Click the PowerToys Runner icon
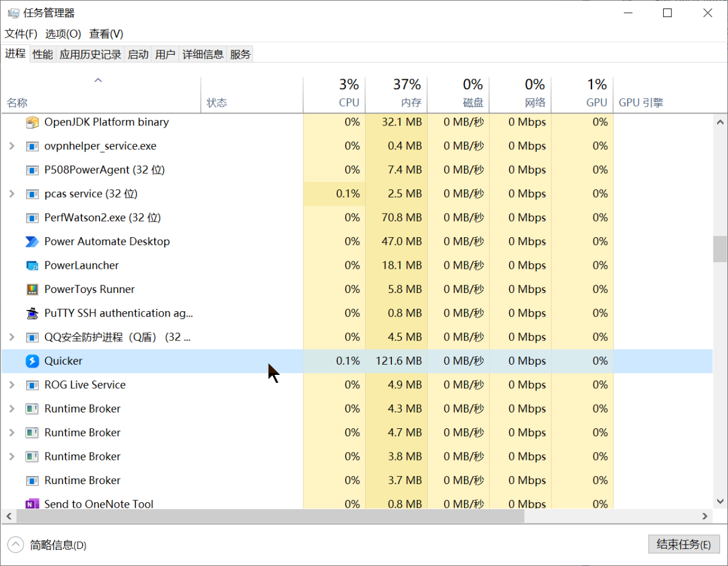The width and height of the screenshot is (728, 566). pos(32,289)
